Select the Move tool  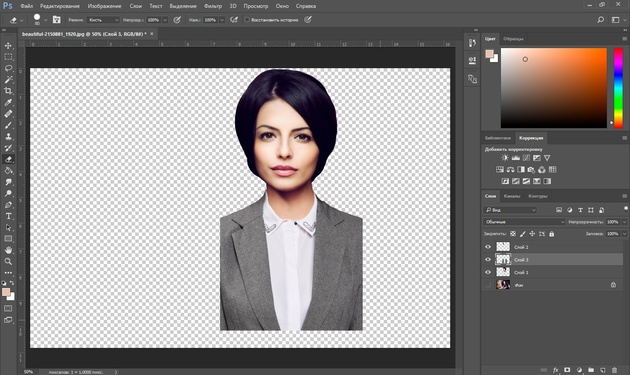pos(8,45)
